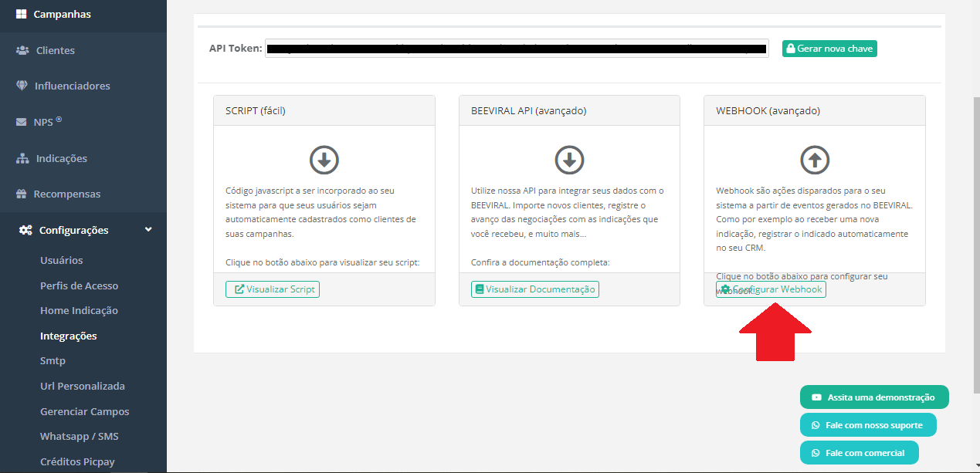This screenshot has width=980, height=473.
Task: Collapse the Configurações menu chevron
Action: (148, 229)
